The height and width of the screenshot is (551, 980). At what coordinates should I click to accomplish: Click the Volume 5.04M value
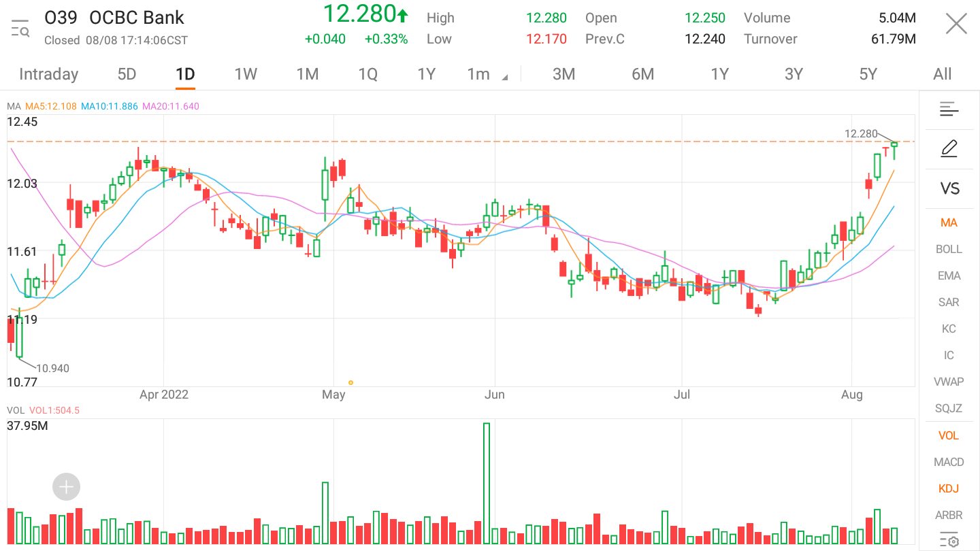(x=897, y=18)
